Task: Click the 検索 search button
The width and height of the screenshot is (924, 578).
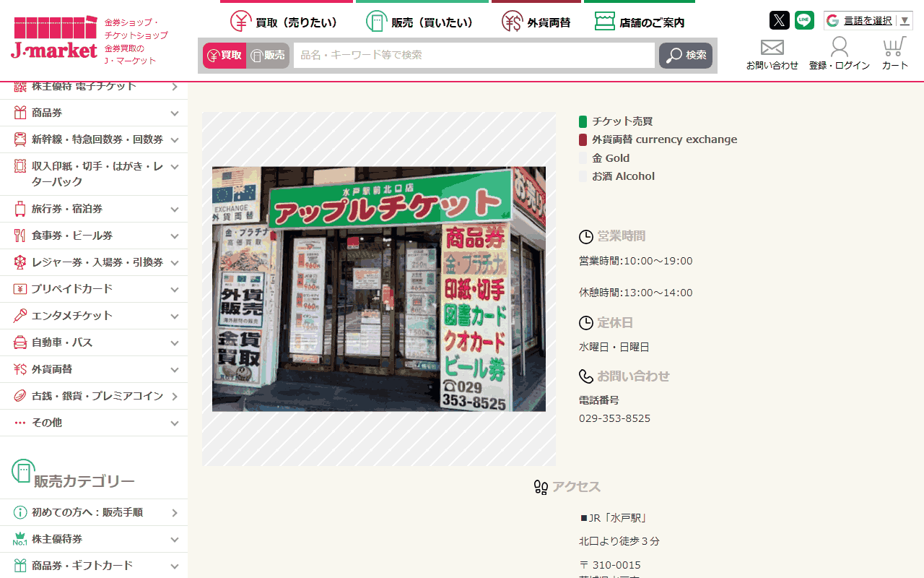Action: (686, 56)
